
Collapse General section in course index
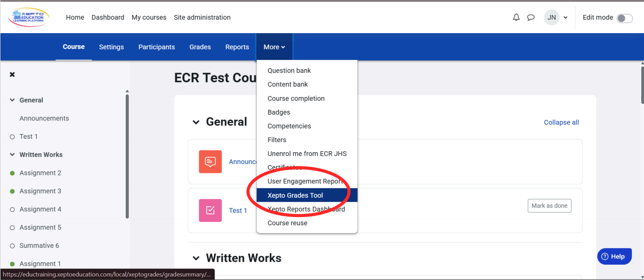pos(12,100)
